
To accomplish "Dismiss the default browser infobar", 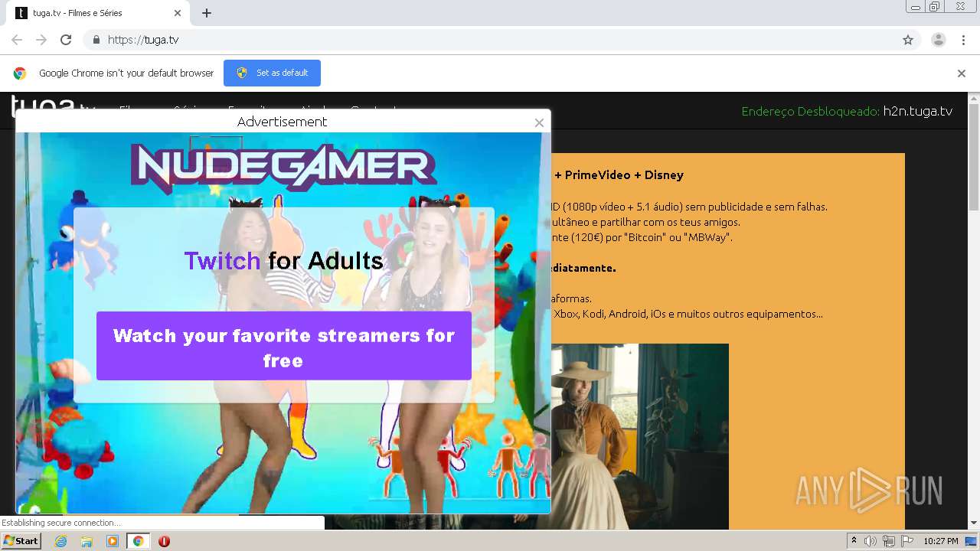I will coord(962,73).
